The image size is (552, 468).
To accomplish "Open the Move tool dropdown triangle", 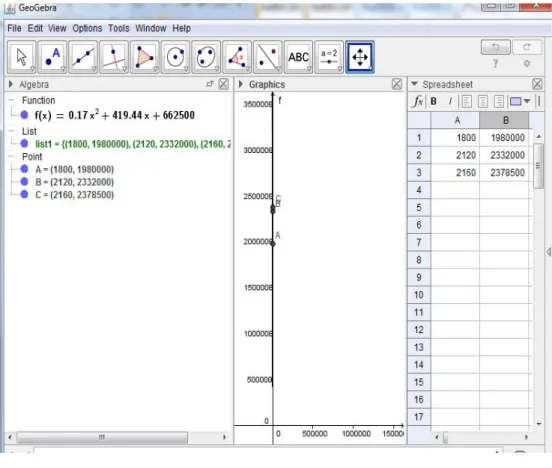I will coord(32,69).
